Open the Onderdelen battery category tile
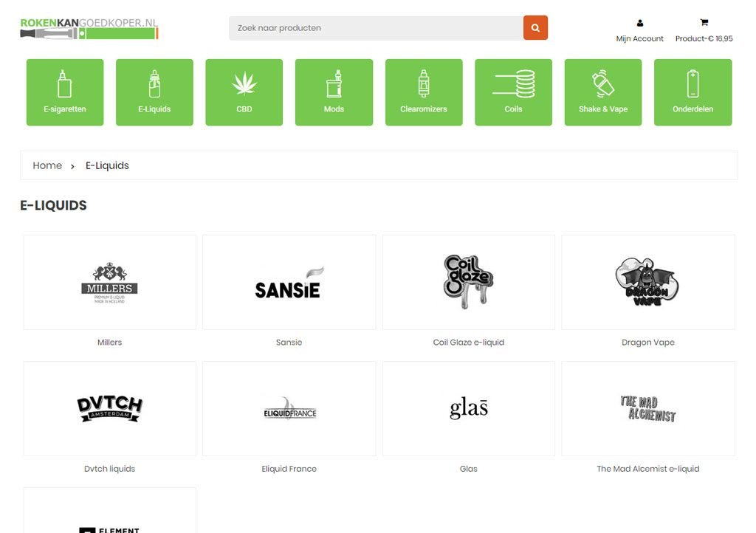This screenshot has width=756, height=533. pos(693,92)
